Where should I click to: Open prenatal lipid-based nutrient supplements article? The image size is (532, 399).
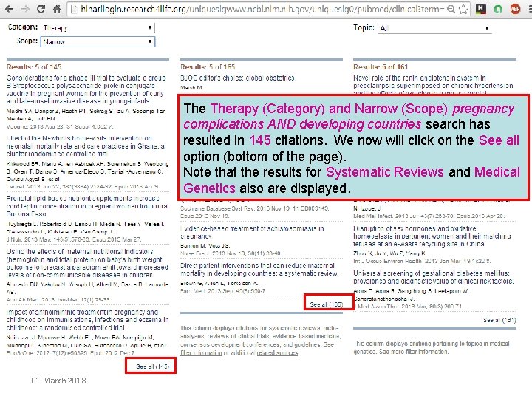point(87,206)
